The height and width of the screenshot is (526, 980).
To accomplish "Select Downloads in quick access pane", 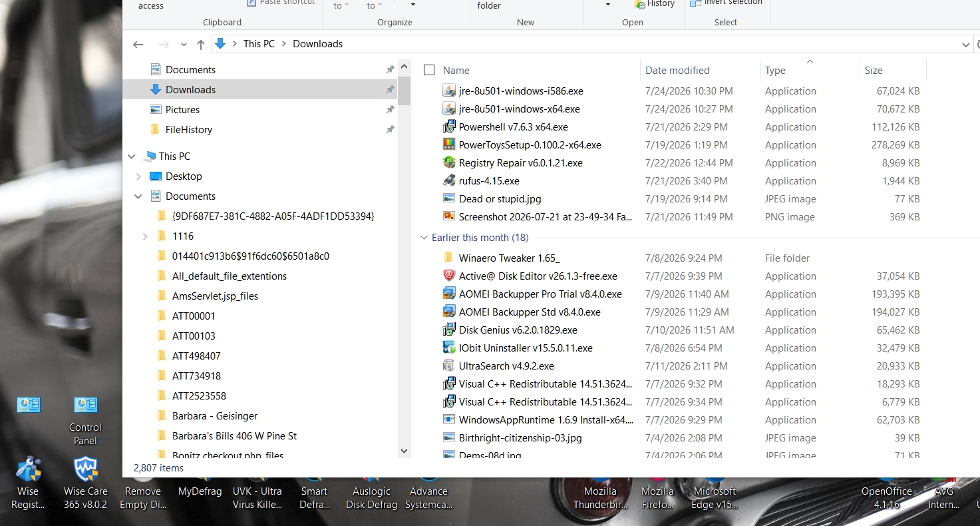I will tap(260, 89).
